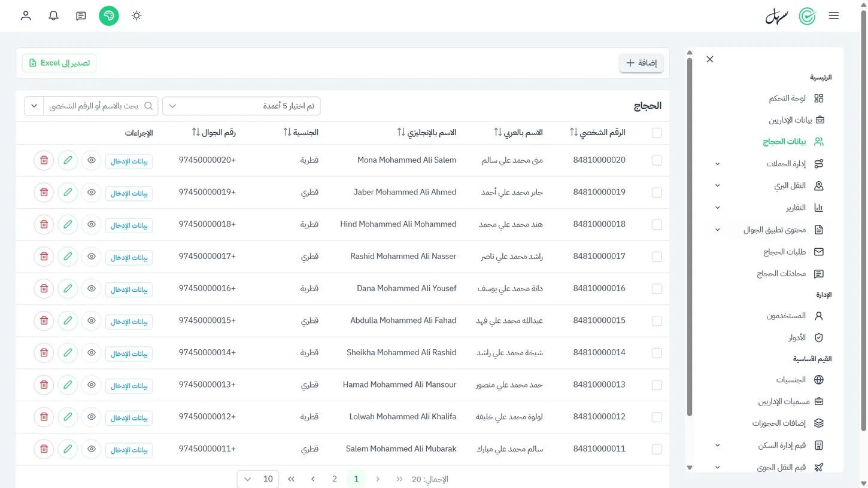868x488 pixels.
Task: Export table with تصدير إلى Excel
Action: click(59, 63)
